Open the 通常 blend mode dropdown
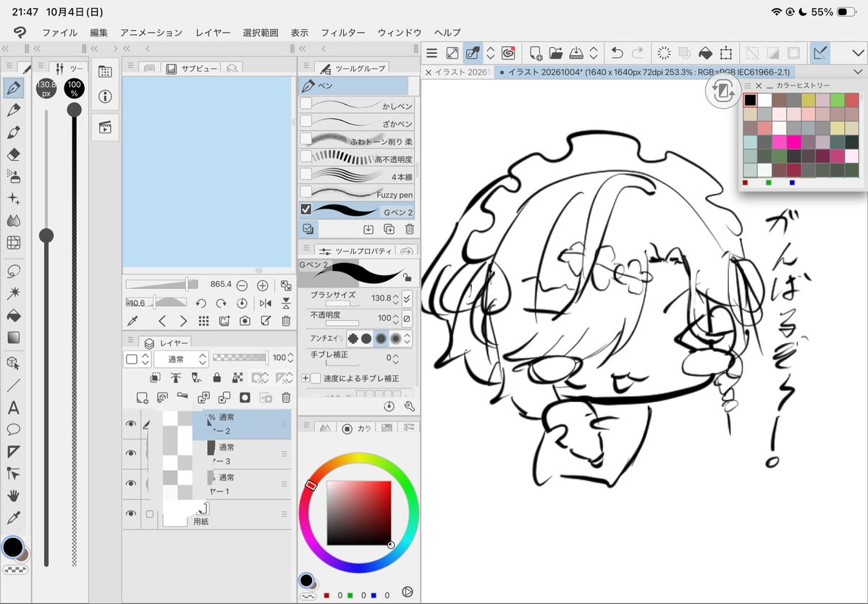Viewport: 868px width, 604px height. [x=180, y=358]
